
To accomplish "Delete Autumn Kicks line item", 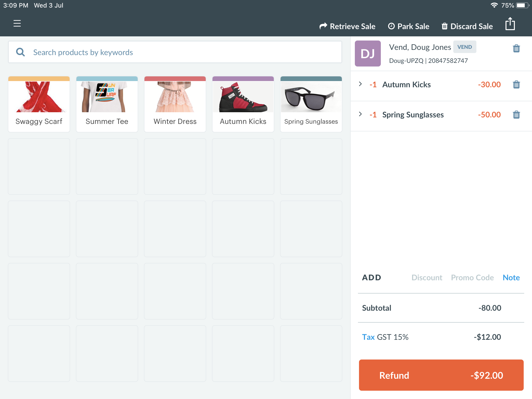I will tap(516, 84).
